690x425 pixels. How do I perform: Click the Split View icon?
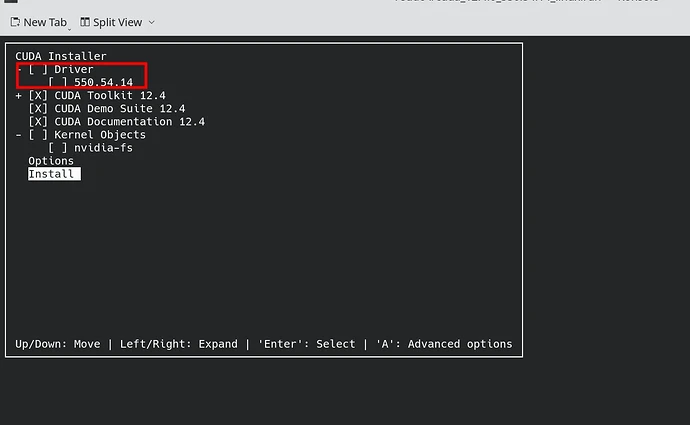(x=85, y=22)
